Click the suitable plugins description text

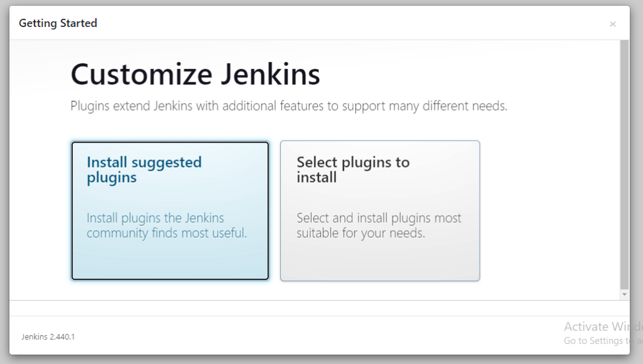379,225
